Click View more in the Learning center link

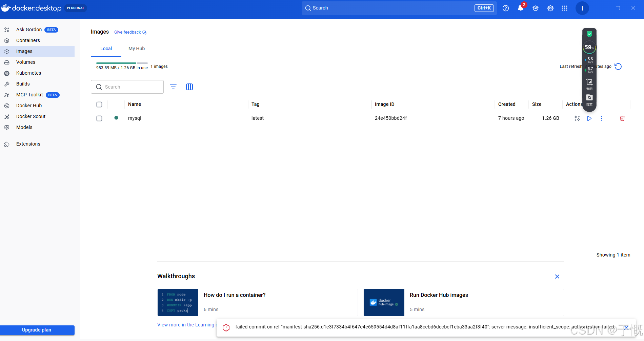[x=187, y=325]
